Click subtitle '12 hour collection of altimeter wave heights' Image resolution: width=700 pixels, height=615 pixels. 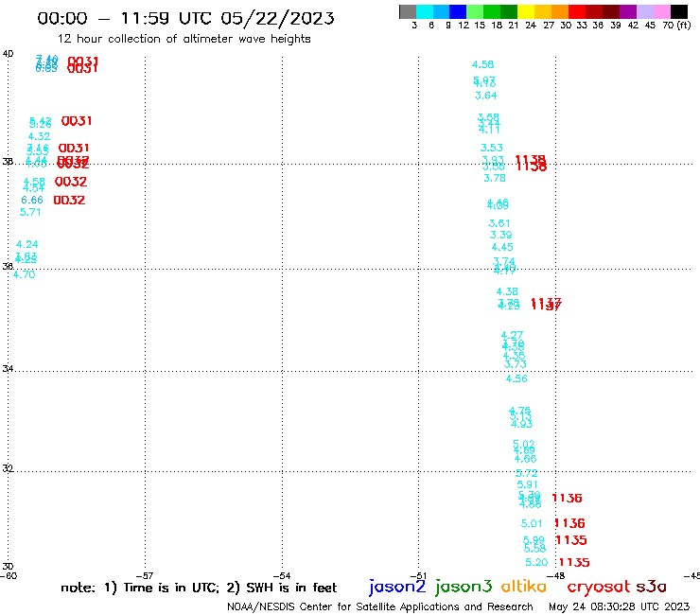(184, 39)
